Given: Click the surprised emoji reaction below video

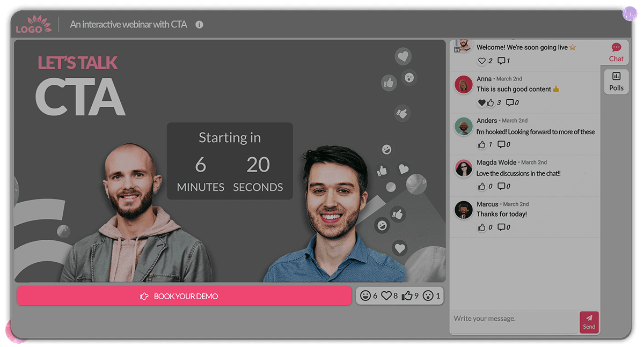Looking at the screenshot, I should [x=428, y=296].
